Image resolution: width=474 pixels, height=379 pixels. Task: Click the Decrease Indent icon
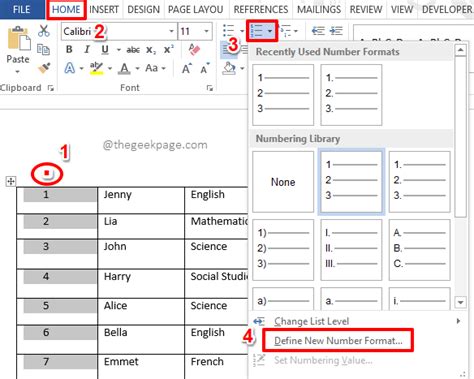coord(318,31)
